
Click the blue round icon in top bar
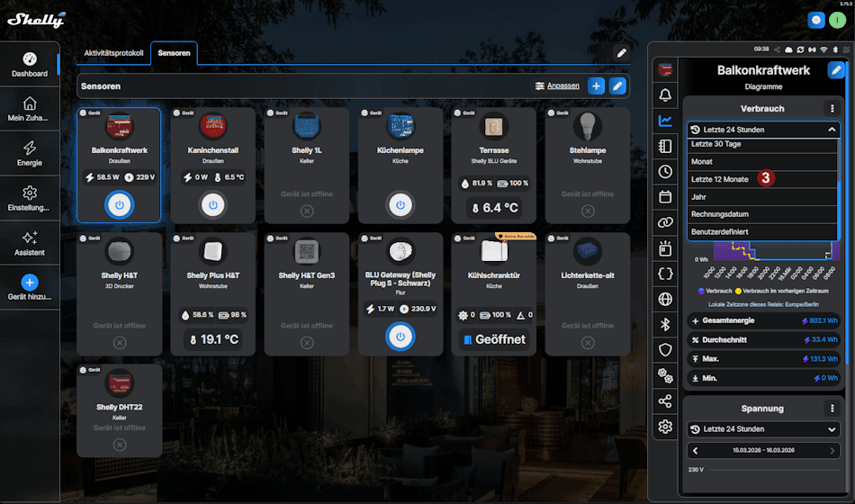pyautogui.click(x=815, y=20)
